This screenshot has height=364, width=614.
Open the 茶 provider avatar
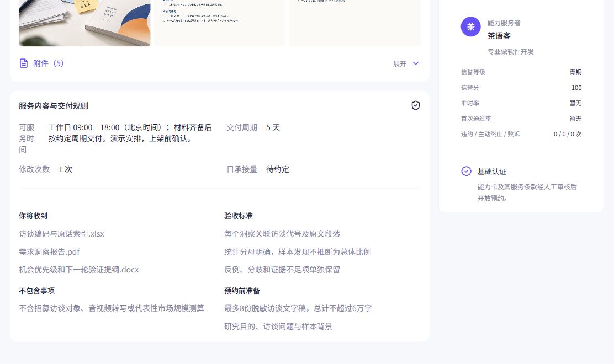[x=470, y=26]
